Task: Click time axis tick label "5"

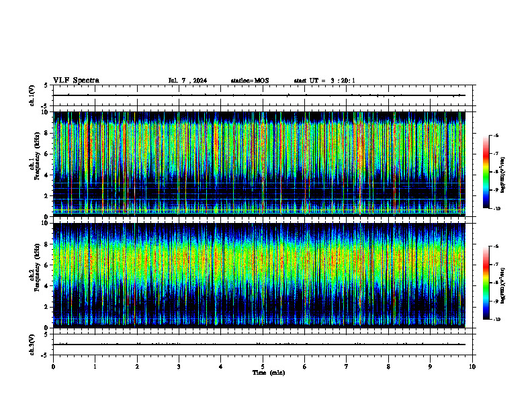Action: [x=263, y=367]
